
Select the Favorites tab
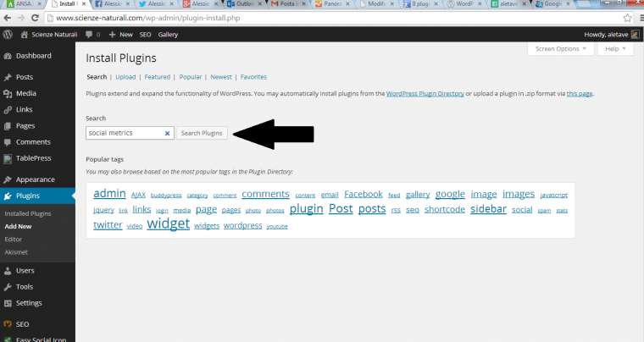click(x=253, y=77)
